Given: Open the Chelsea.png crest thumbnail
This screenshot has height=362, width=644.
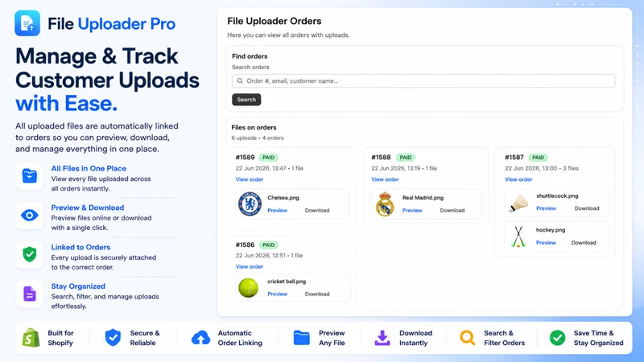Looking at the screenshot, I should click(250, 204).
